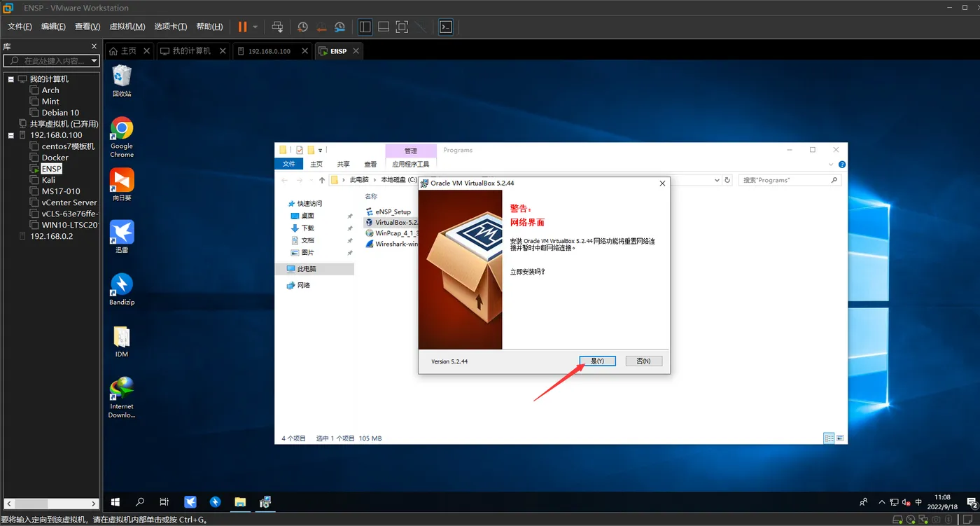
Task: Take a VM snapshot via clock-plus icon
Action: pyautogui.click(x=302, y=27)
